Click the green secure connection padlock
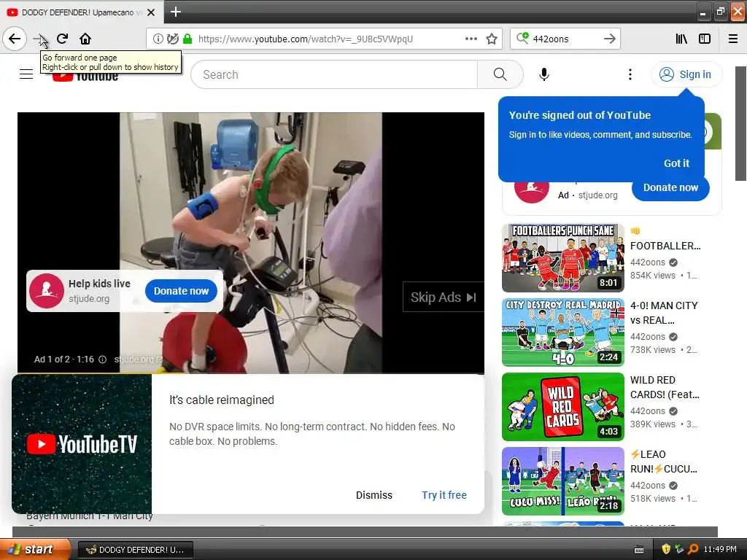Screen dimensions: 747x560 pos(187,39)
